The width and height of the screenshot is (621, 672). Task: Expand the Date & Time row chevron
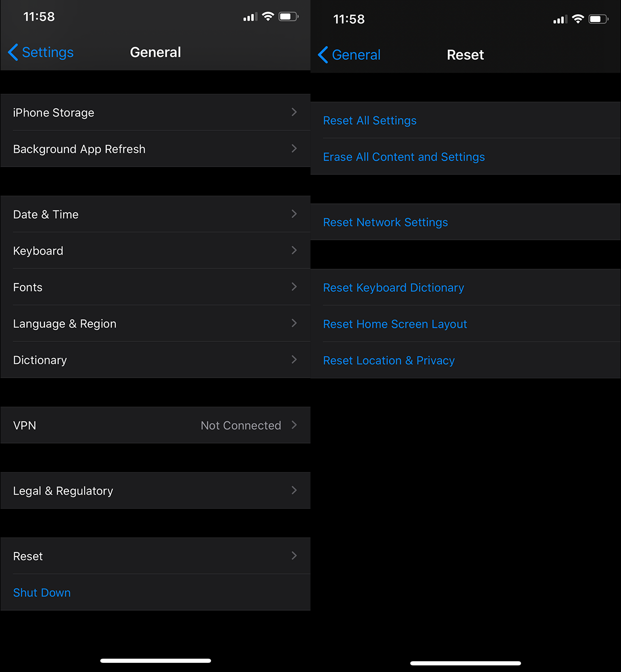(x=294, y=214)
